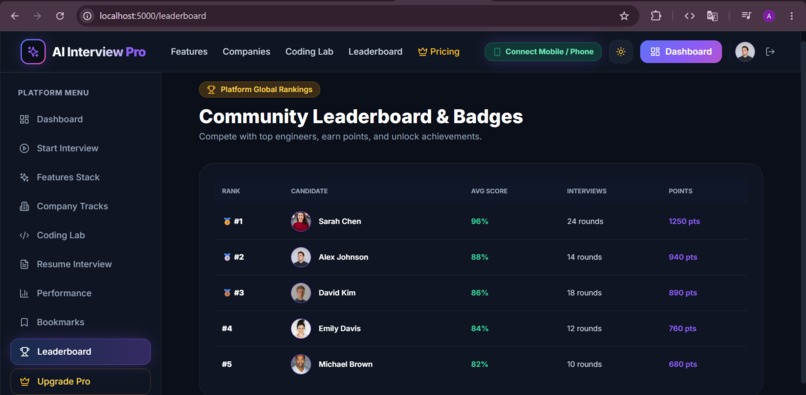Select Features Stack in sidebar
The height and width of the screenshot is (395, 806).
[81, 177]
